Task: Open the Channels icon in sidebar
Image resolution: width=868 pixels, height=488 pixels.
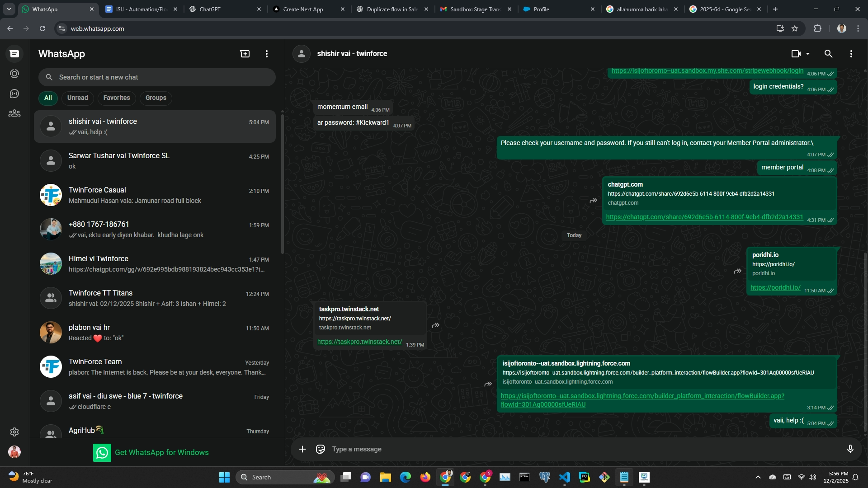Action: (x=14, y=94)
